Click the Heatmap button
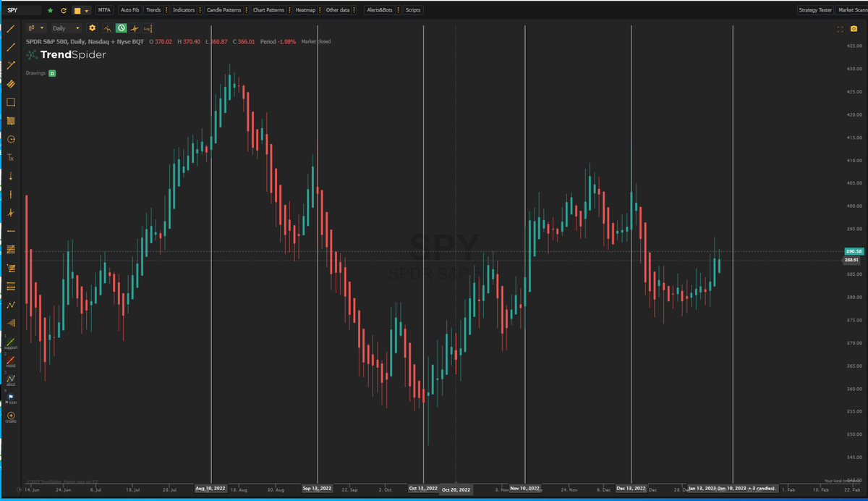This screenshot has height=501, width=868. [x=305, y=10]
